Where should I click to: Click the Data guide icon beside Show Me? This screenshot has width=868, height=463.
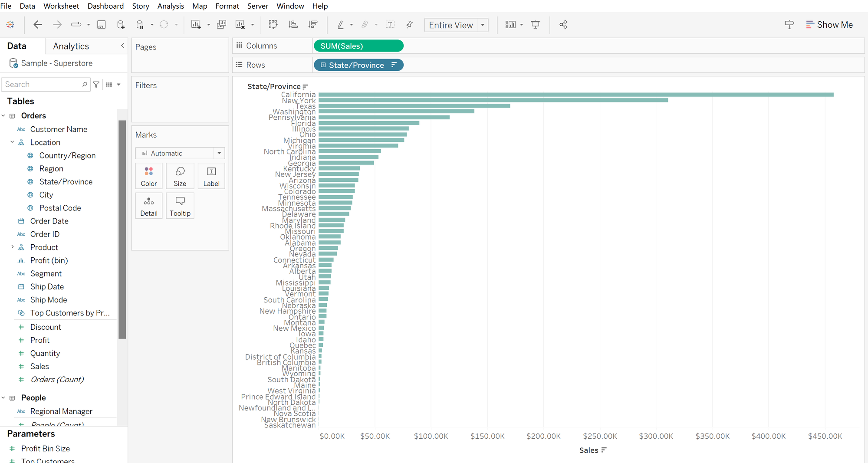pyautogui.click(x=789, y=25)
